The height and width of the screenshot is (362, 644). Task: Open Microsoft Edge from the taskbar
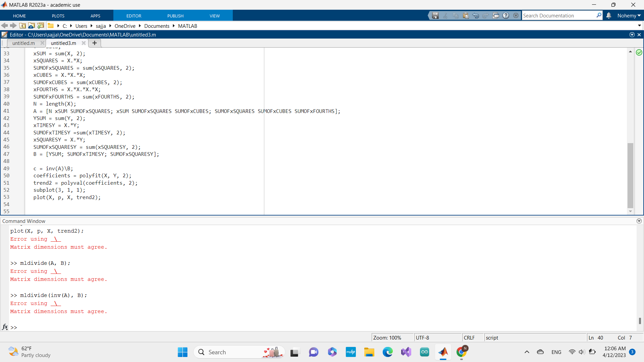387,352
